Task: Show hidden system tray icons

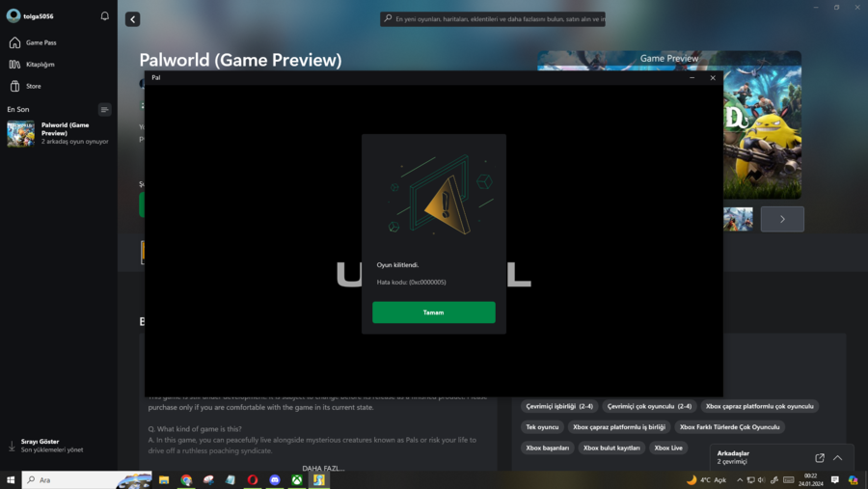Action: [x=740, y=480]
